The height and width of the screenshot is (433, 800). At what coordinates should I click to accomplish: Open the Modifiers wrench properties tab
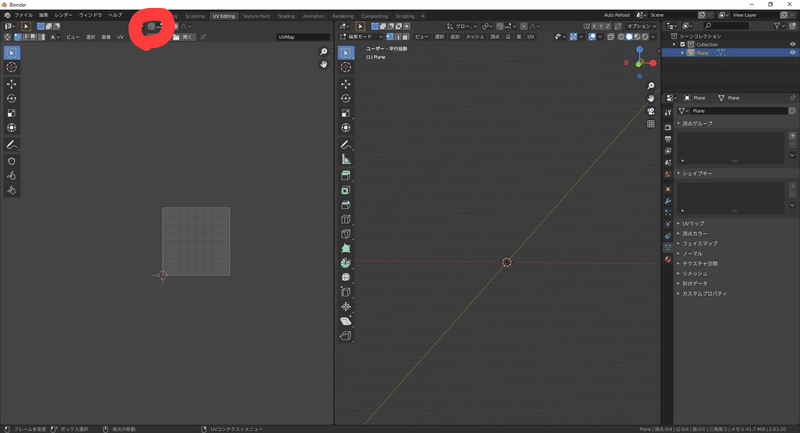point(668,201)
